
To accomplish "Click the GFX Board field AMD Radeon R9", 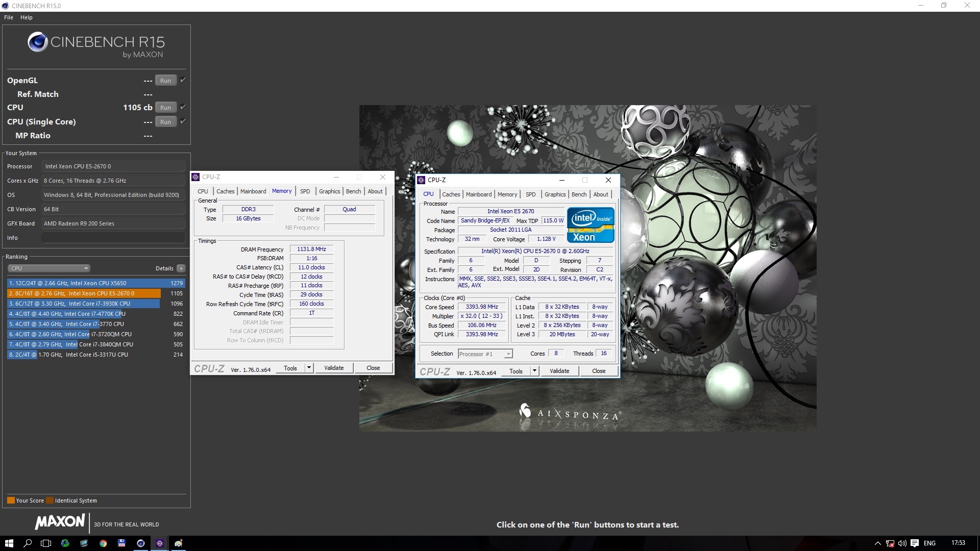I will tap(113, 223).
